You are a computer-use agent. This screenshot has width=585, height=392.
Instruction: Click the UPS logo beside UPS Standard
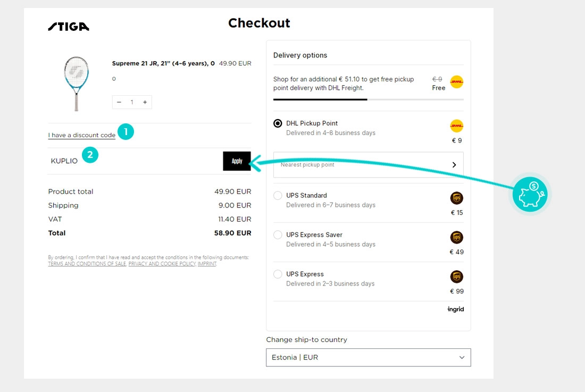(x=456, y=198)
